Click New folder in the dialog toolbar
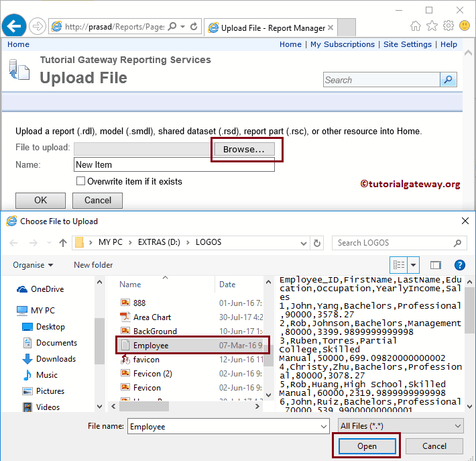The width and height of the screenshot is (476, 461). (x=93, y=265)
